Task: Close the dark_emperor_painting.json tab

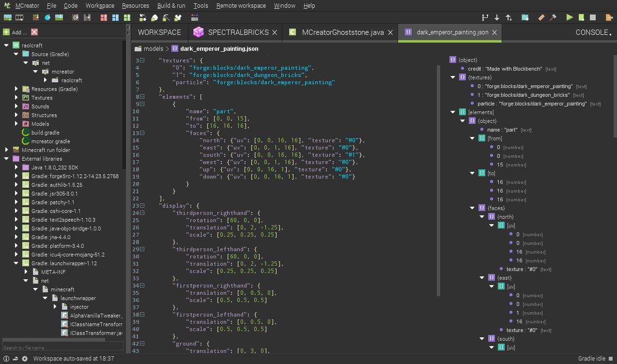Action: pyautogui.click(x=494, y=32)
